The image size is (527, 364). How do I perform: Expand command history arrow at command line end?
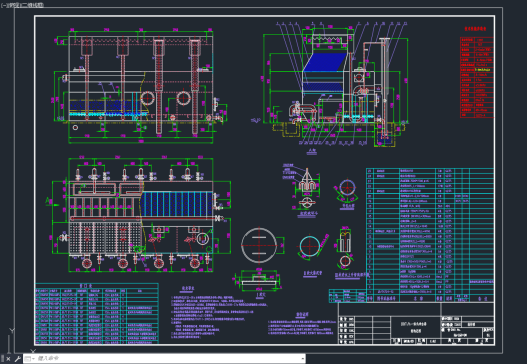click(302, 359)
